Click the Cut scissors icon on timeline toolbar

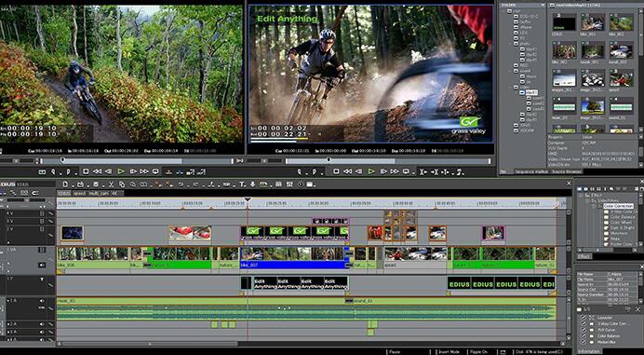pyautogui.click(x=111, y=184)
